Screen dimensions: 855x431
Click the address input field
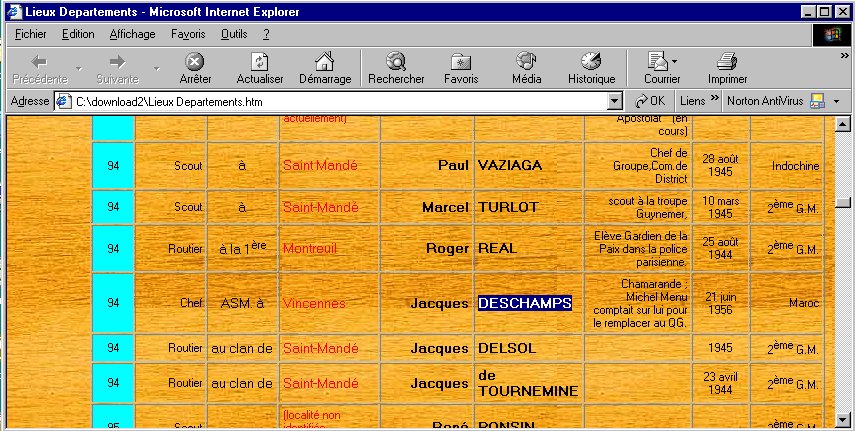[x=340, y=101]
